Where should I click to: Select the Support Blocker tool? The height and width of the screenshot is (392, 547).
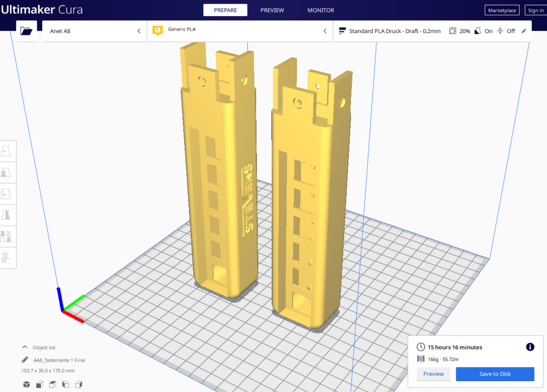7,257
